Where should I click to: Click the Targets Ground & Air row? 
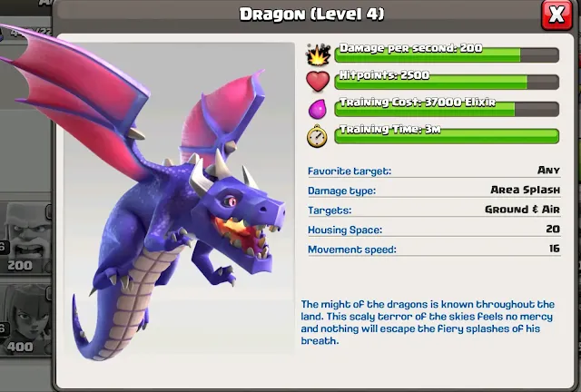(x=434, y=210)
